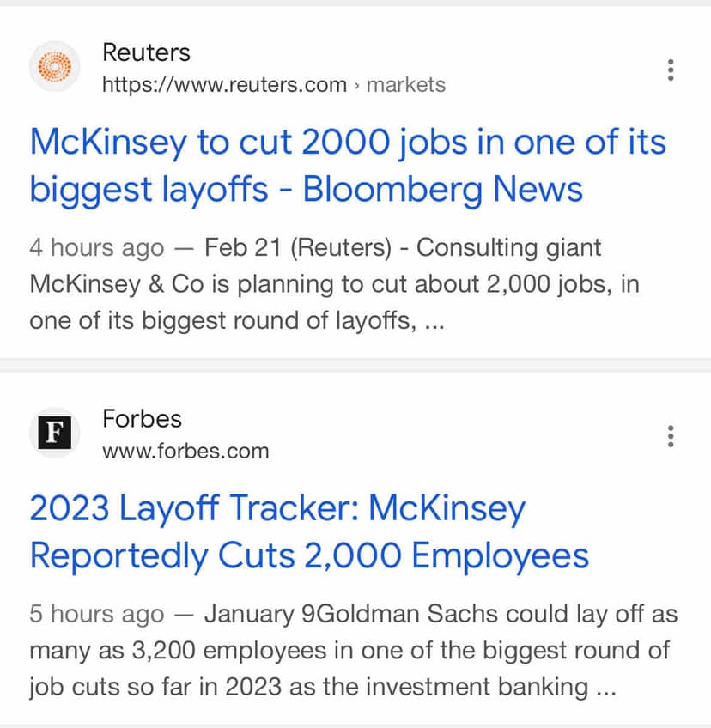The height and width of the screenshot is (728, 711).
Task: Open the 2023 Layoff Tracker headline
Action: [276, 509]
